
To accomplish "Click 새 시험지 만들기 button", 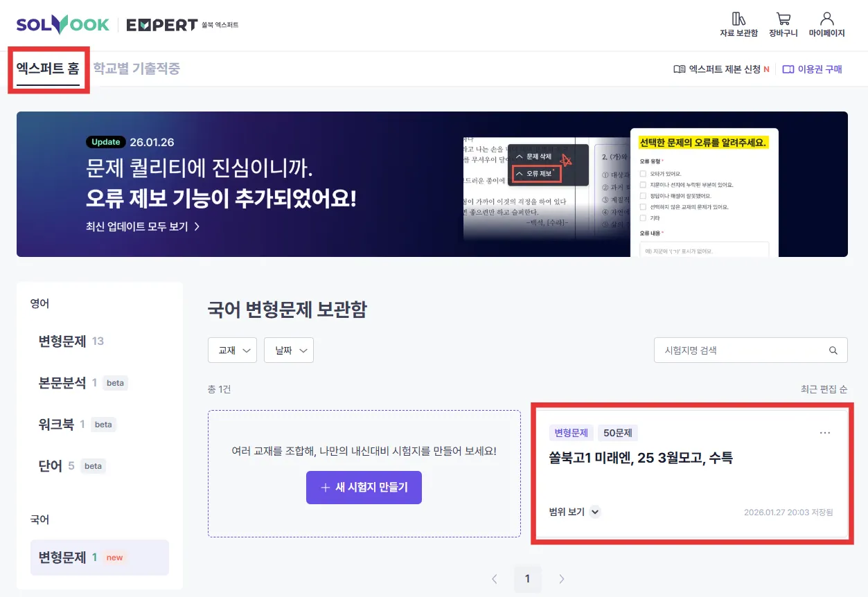I will (x=364, y=488).
